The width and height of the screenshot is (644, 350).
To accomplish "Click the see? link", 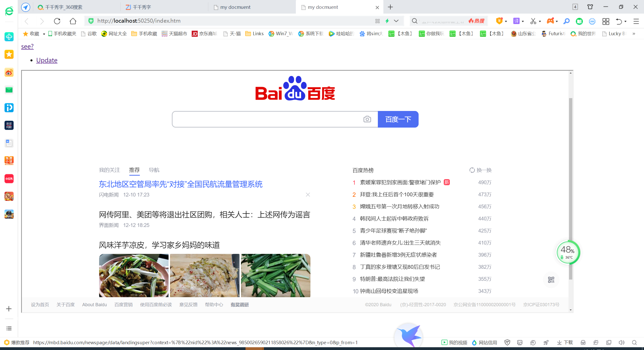I will [27, 46].
